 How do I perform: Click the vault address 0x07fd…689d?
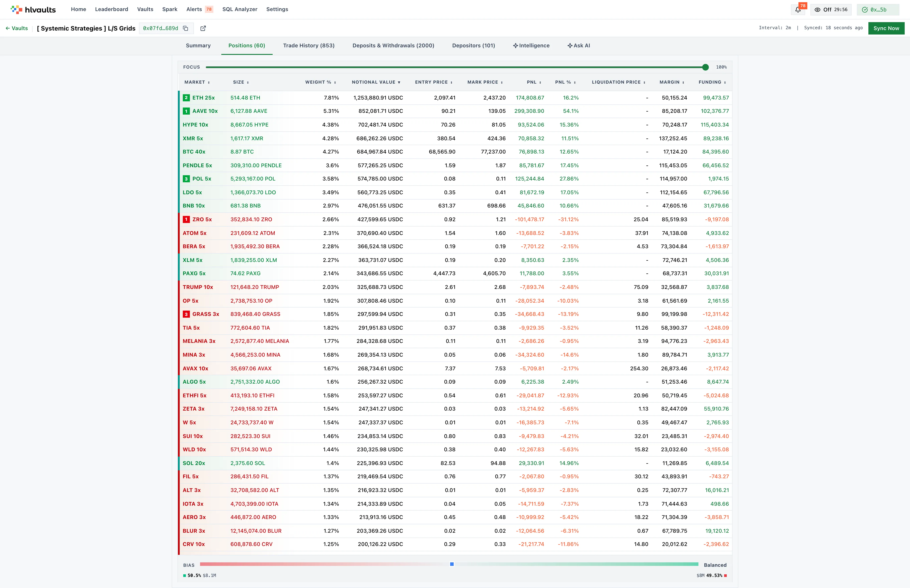161,28
